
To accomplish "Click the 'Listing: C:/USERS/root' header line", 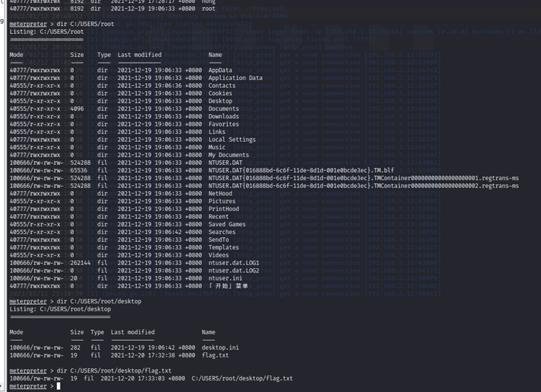I will click(47, 32).
